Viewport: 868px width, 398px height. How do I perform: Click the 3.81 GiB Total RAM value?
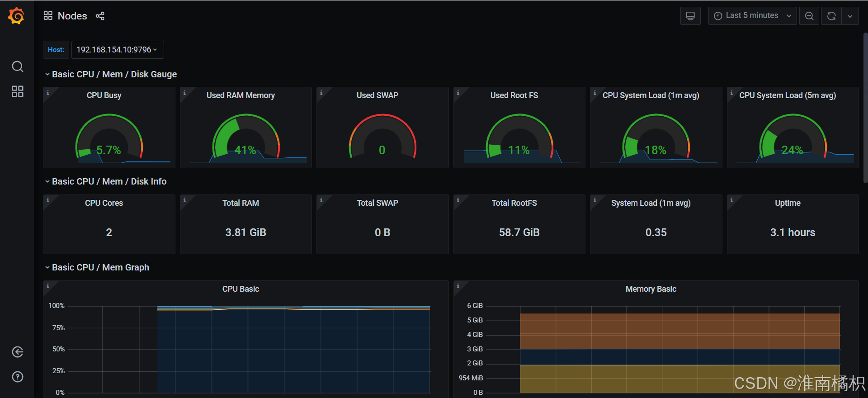point(246,232)
